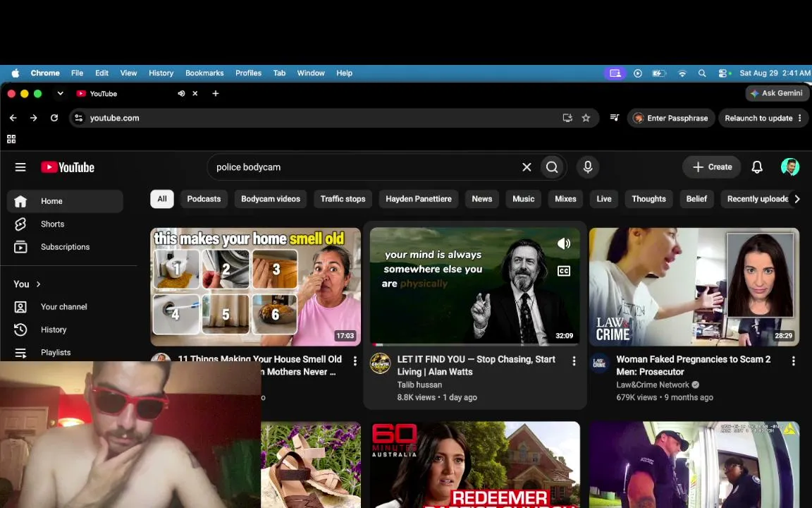
Task: Open YouTube notifications bell
Action: pyautogui.click(x=756, y=167)
